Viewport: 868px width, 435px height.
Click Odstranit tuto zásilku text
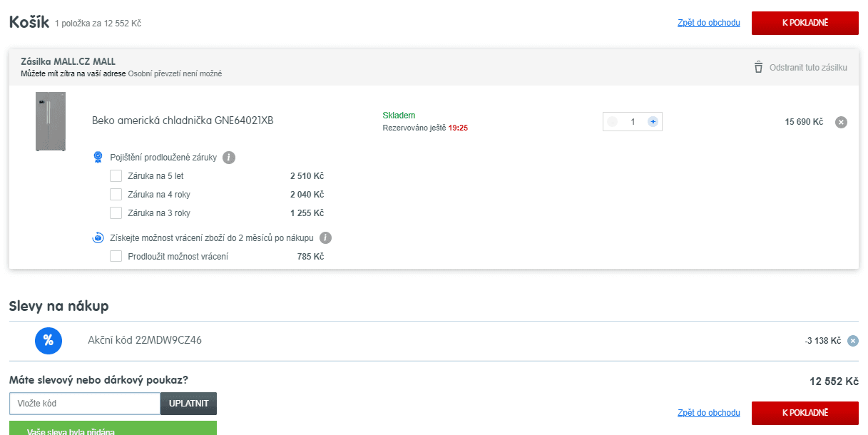[808, 68]
